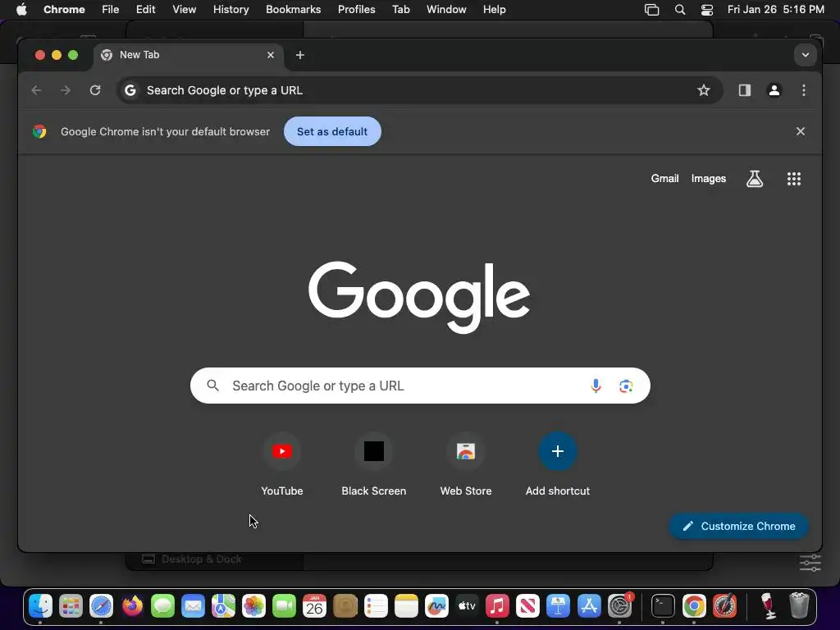Image resolution: width=840 pixels, height=630 pixels.
Task: Open the Window menu
Action: coord(446,9)
